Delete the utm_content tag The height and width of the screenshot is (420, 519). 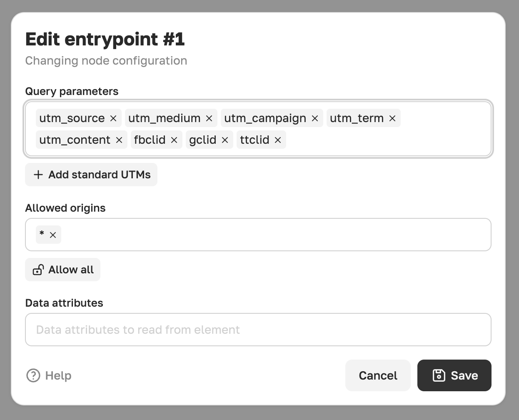coord(119,140)
